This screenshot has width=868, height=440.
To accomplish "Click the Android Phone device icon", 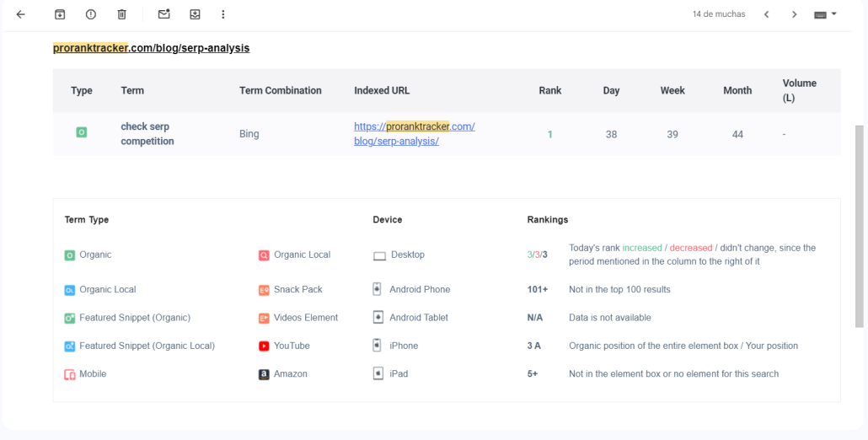I will pos(377,289).
